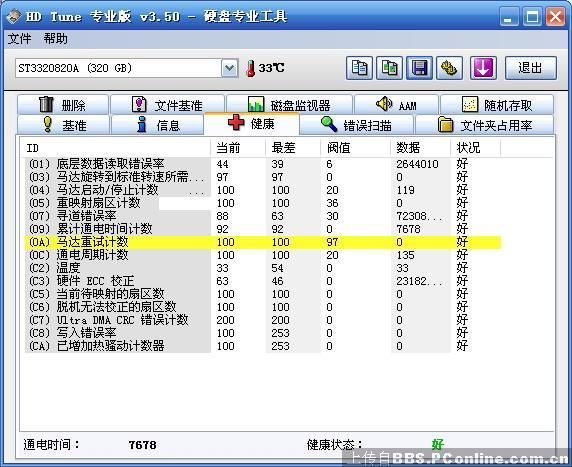Open the 帮助 menu

coord(55,39)
